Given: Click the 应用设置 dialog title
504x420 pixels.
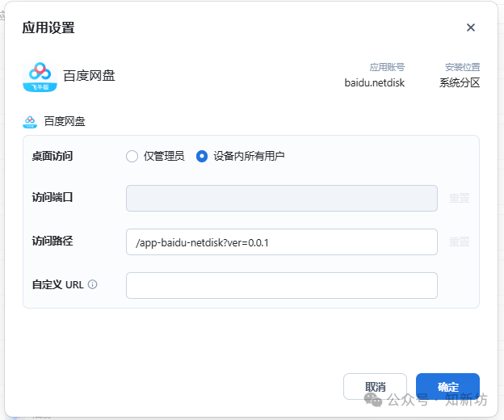Looking at the screenshot, I should click(x=48, y=27).
